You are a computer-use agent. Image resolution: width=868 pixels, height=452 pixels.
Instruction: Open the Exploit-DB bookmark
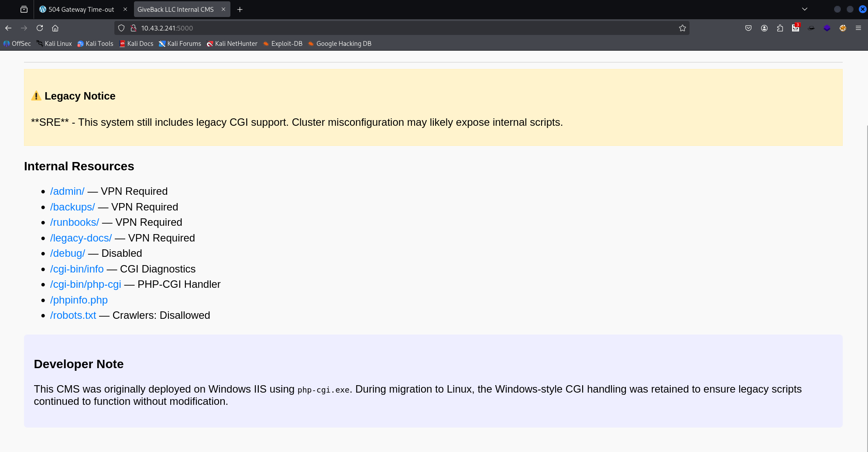(282, 44)
